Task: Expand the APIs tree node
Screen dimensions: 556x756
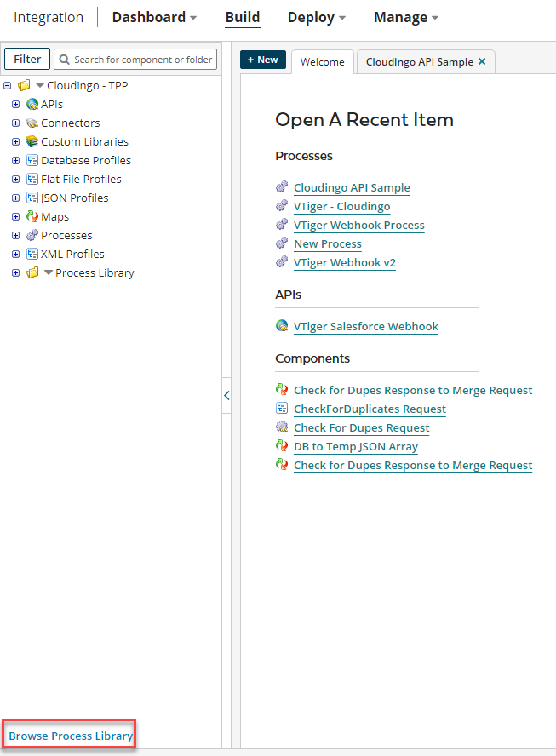Action: coord(15,104)
